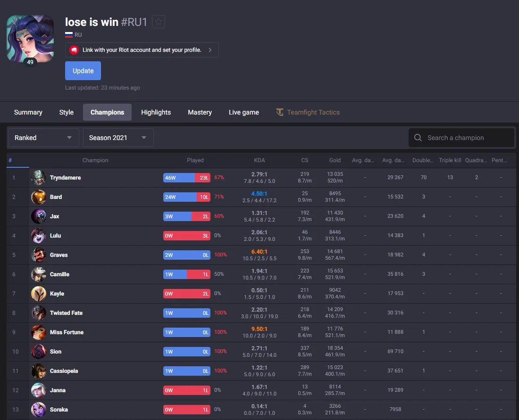Click the Cassiopeia champion icon

[x=38, y=371]
